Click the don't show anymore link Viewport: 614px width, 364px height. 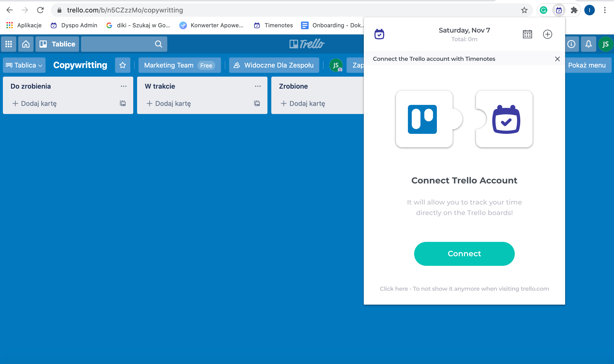[464, 289]
